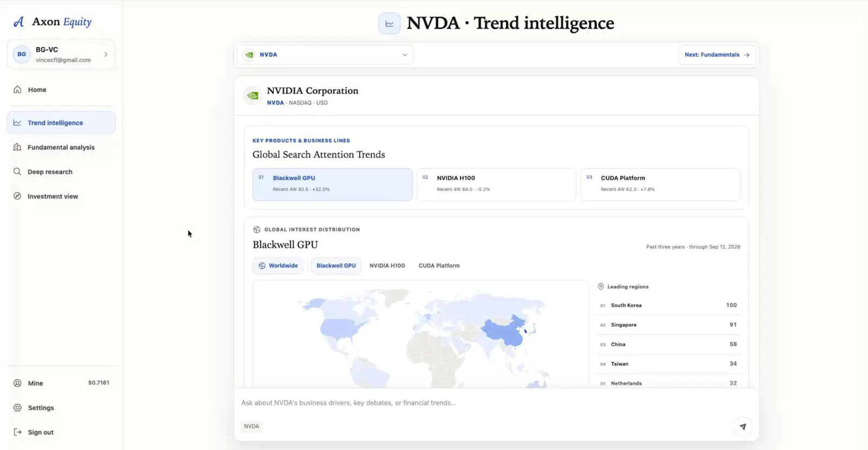
Task: Select the CUDA Platform trend card
Action: tap(660, 185)
